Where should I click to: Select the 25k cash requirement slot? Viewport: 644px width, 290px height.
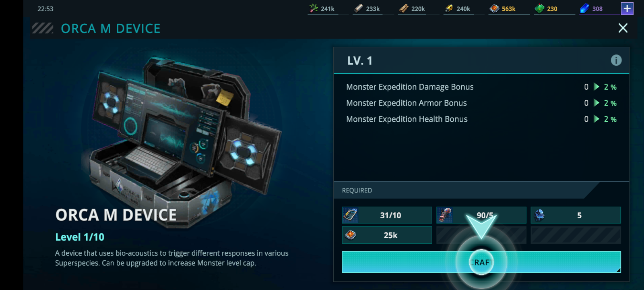click(x=387, y=235)
